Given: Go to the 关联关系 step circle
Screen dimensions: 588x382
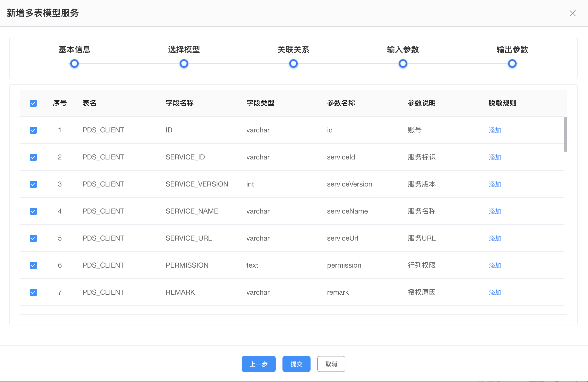Looking at the screenshot, I should pyautogui.click(x=293, y=64).
